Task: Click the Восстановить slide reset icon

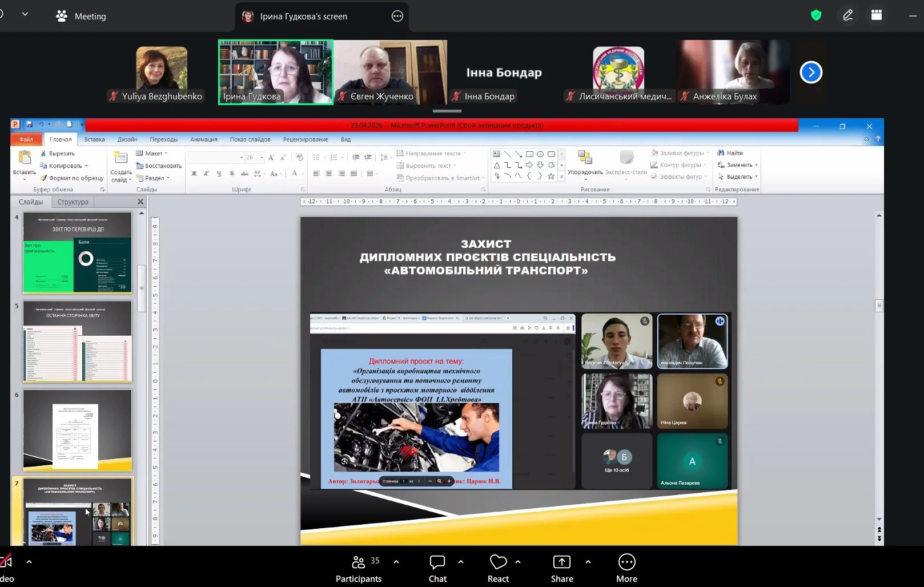Action: pyautogui.click(x=139, y=166)
